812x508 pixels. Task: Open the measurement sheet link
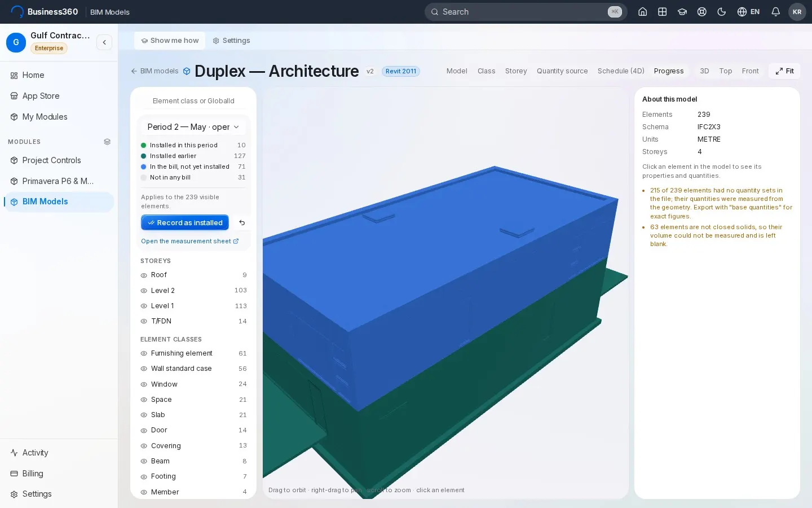point(190,241)
